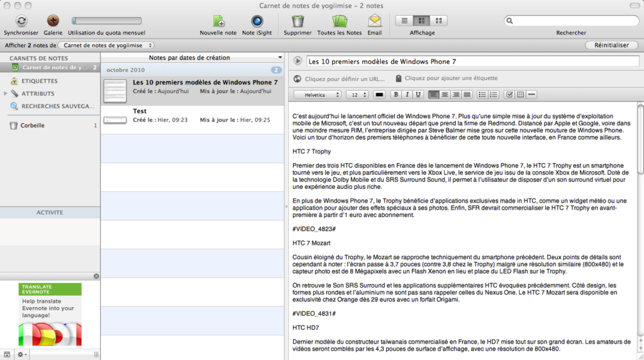Switch Affichage to list view
644x360 pixels.
click(404, 21)
